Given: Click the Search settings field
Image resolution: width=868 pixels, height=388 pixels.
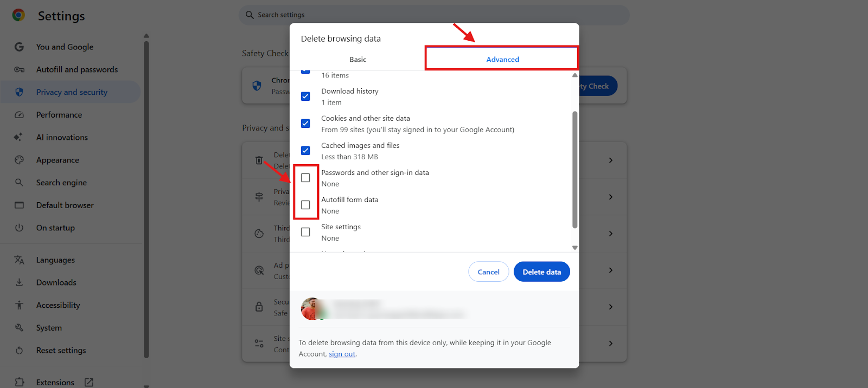Looking at the screenshot, I should [434, 15].
